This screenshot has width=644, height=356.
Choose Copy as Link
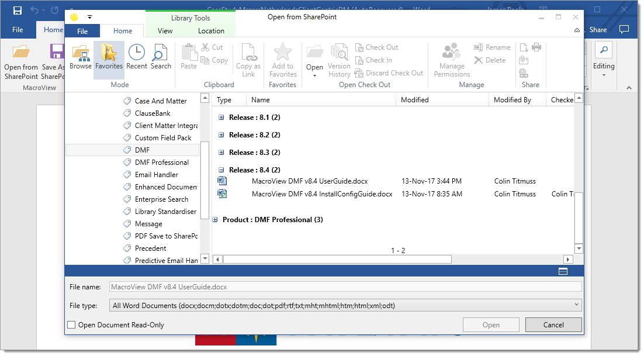pos(248,60)
